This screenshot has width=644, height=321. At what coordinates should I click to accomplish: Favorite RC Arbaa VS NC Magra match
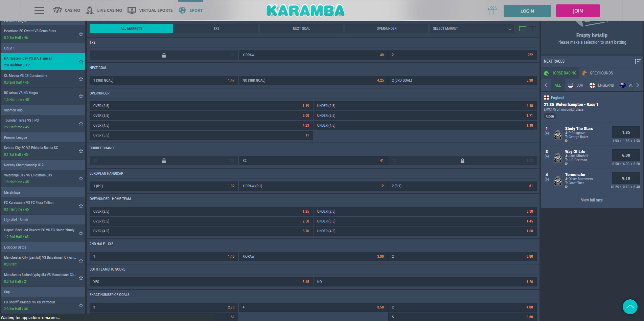point(81,96)
